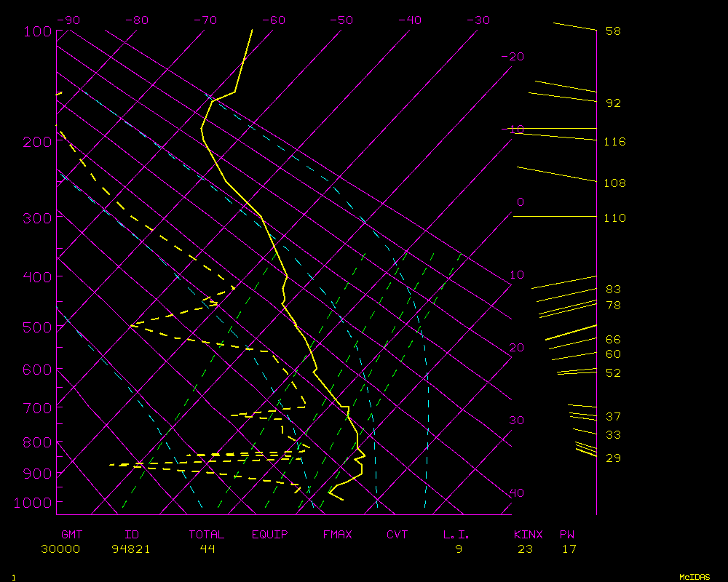Click the CVT column label
728x582 pixels.
pyautogui.click(x=397, y=535)
